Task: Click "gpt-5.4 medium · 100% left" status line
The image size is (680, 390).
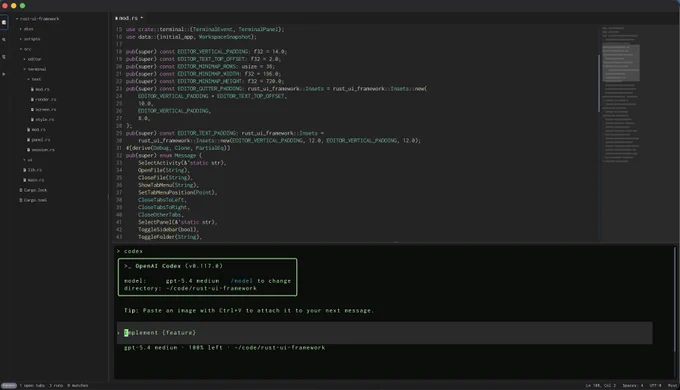Action: [x=224, y=347]
